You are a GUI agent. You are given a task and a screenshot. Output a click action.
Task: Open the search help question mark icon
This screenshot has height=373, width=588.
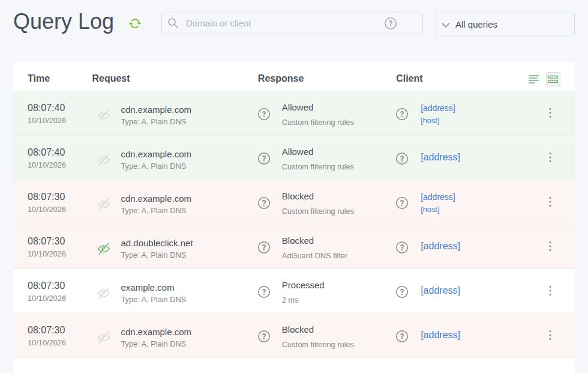click(391, 23)
